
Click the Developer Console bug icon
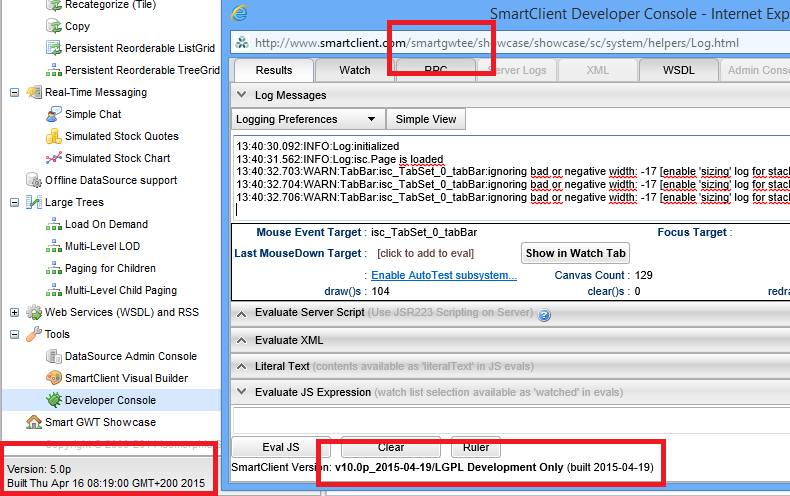tap(54, 400)
